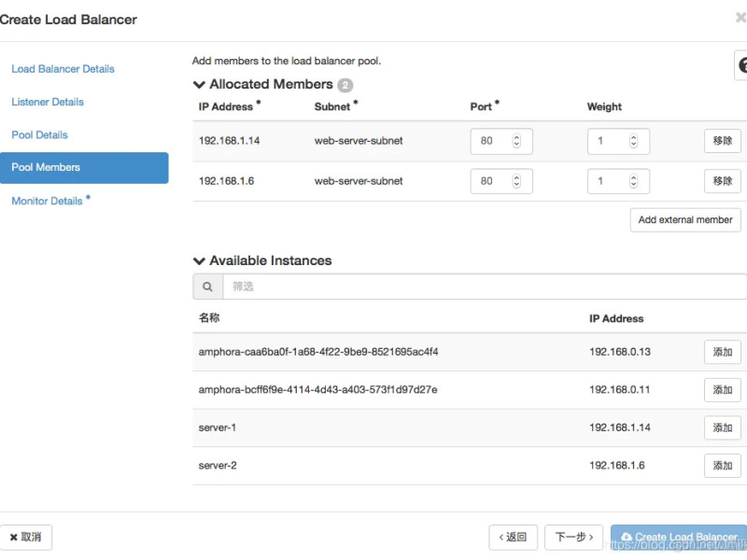Click the port field for 192.168.1.14
This screenshot has width=747, height=560.
501,141
